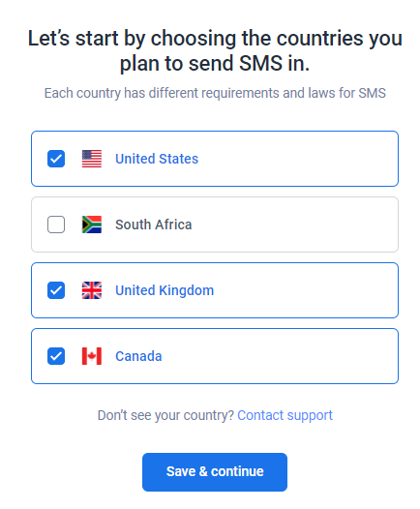Click empty area of South Africa card

[292, 225]
